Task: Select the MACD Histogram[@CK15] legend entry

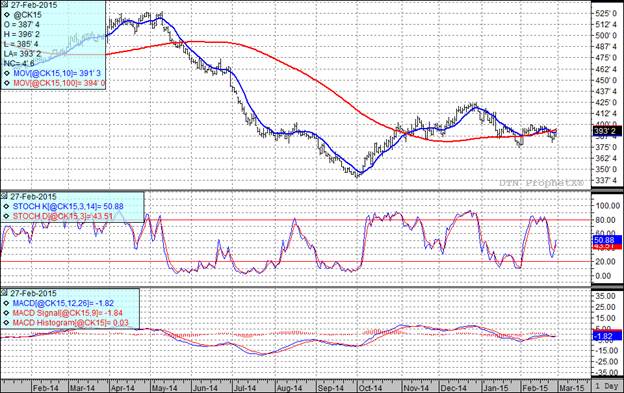Action: [x=70, y=323]
